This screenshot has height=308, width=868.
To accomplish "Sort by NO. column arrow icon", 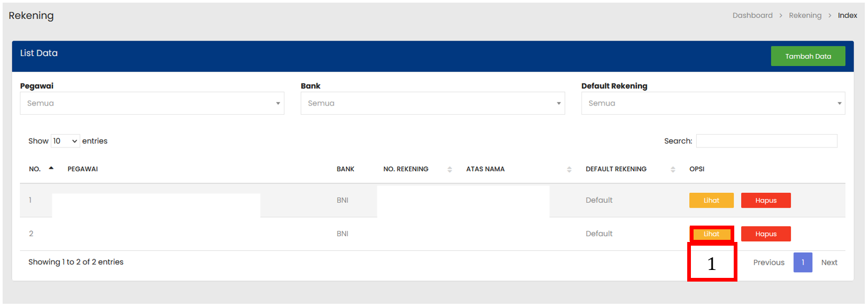I will coord(51,169).
